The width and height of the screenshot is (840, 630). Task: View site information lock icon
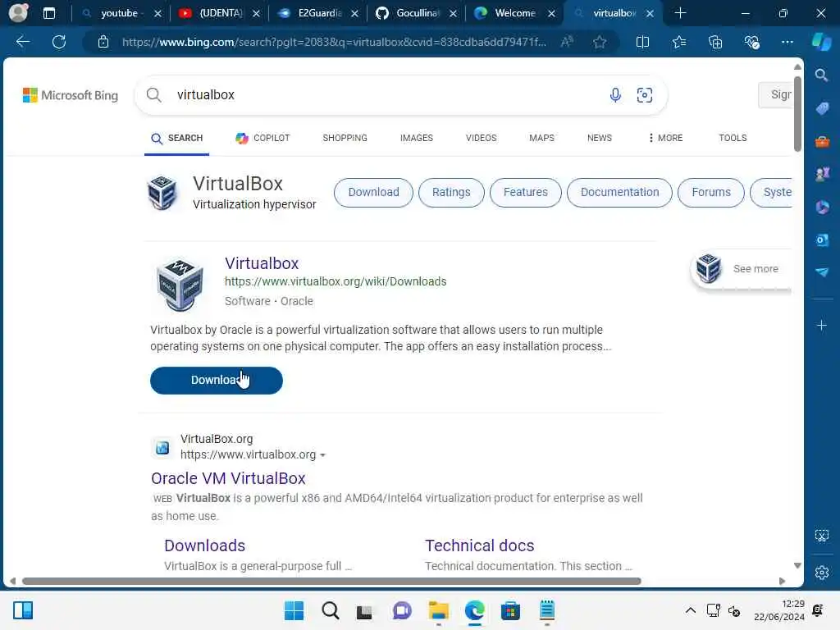tap(103, 42)
